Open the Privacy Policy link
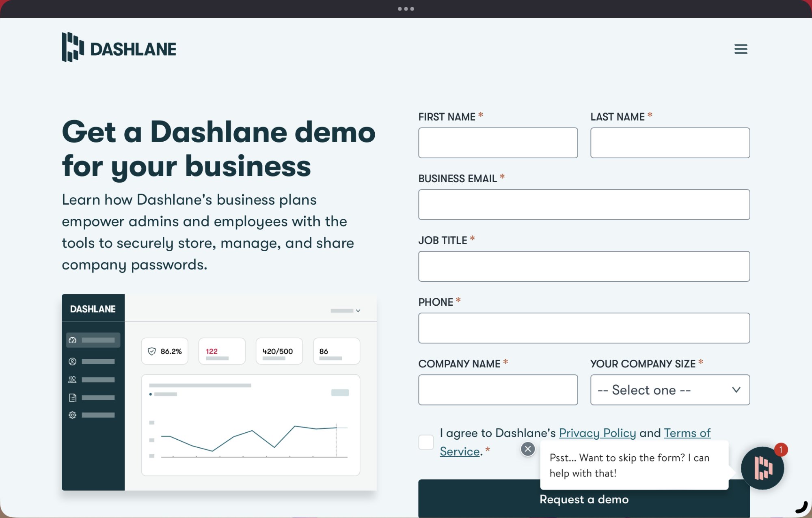The image size is (812, 518). pos(597,433)
